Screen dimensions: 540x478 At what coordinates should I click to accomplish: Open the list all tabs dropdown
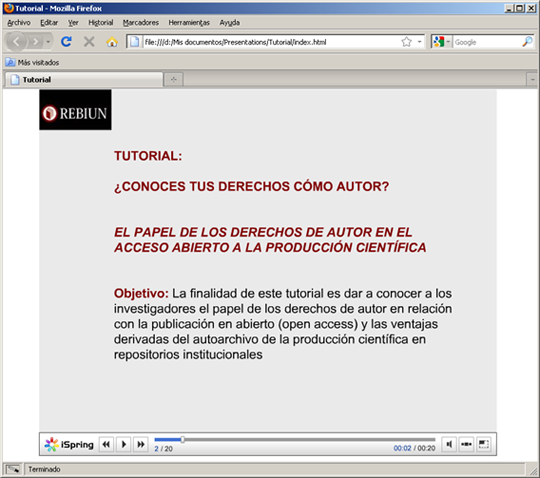click(532, 80)
